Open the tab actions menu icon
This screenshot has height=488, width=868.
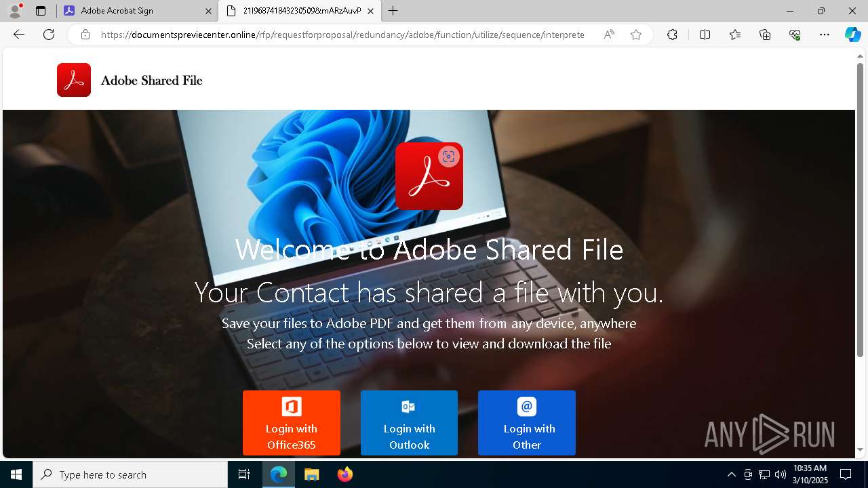point(41,11)
